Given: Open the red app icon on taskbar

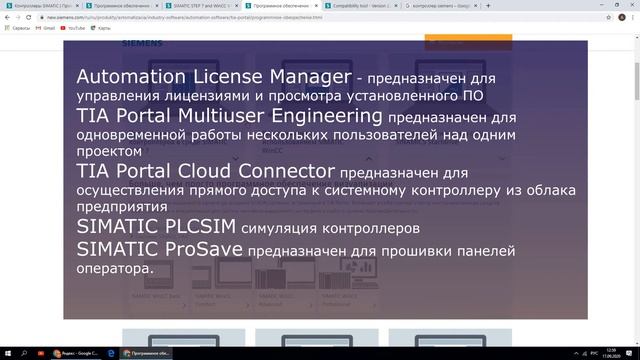Looking at the screenshot, I should [x=40, y=353].
